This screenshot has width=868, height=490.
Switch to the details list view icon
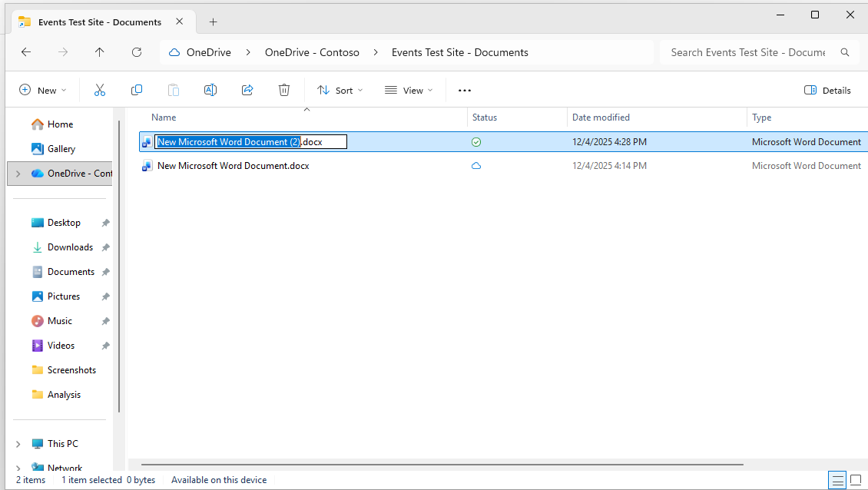837,480
